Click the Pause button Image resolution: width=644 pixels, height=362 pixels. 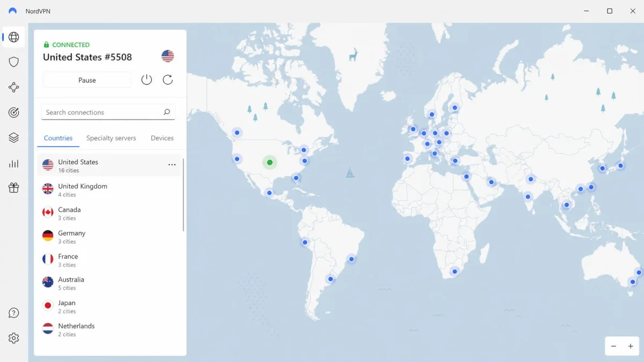(87, 80)
